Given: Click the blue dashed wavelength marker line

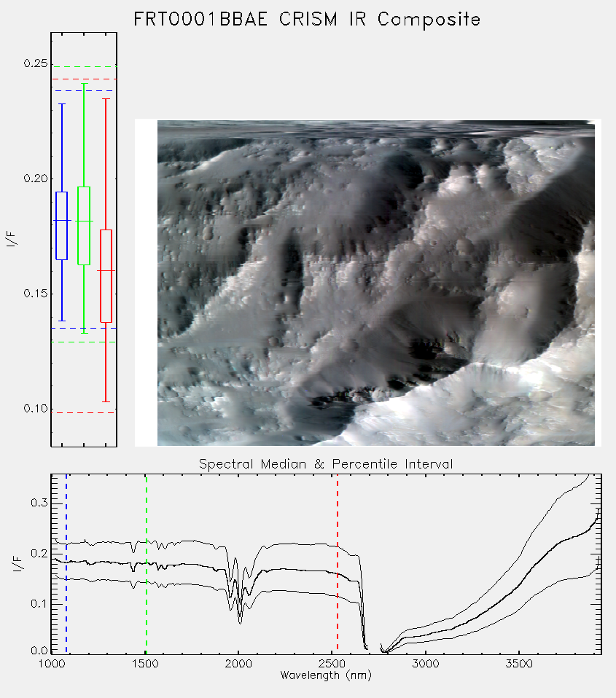Looking at the screenshot, I should [66, 564].
